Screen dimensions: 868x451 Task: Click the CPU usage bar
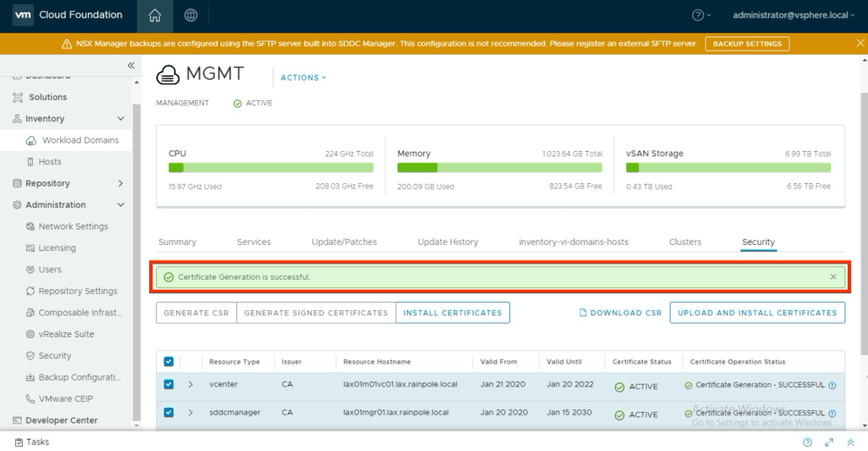271,168
